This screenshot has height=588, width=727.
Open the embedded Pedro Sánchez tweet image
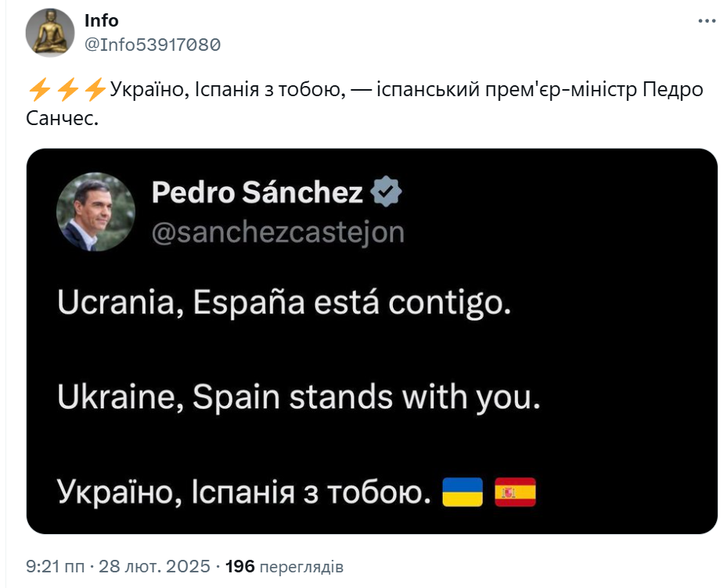(372, 341)
